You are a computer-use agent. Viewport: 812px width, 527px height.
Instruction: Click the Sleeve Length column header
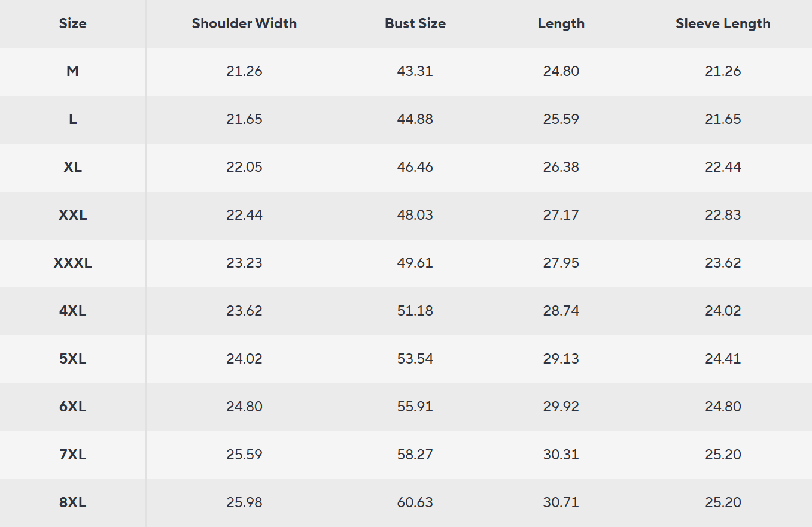[x=723, y=23]
